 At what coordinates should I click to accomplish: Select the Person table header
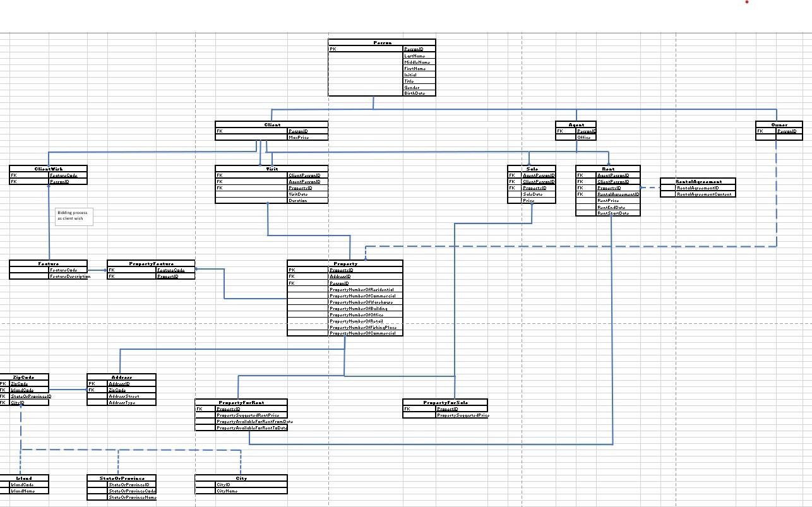pos(381,42)
